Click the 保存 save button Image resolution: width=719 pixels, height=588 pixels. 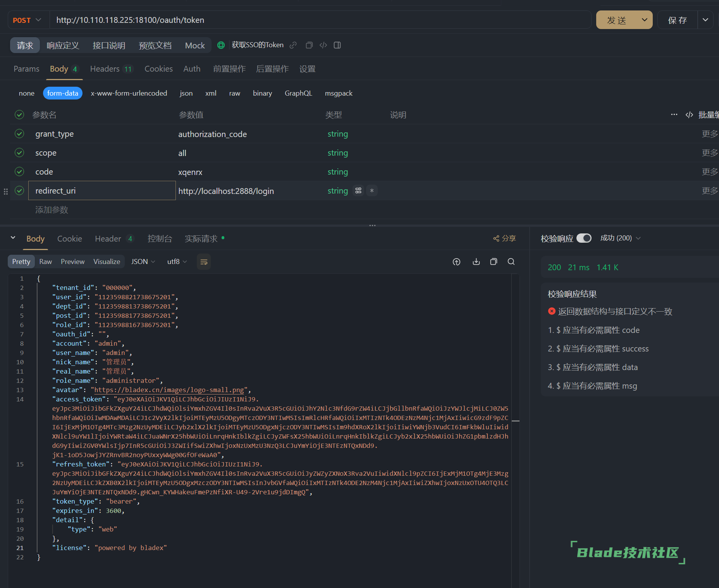678,20
